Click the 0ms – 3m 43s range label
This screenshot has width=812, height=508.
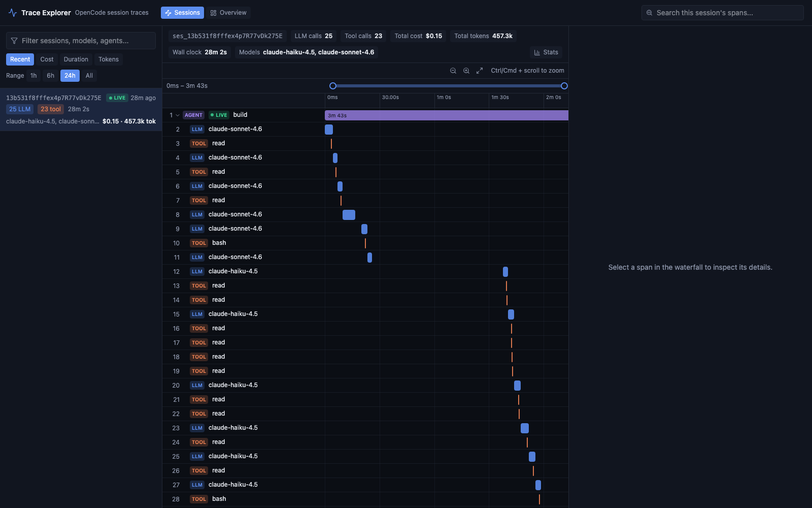tap(187, 86)
